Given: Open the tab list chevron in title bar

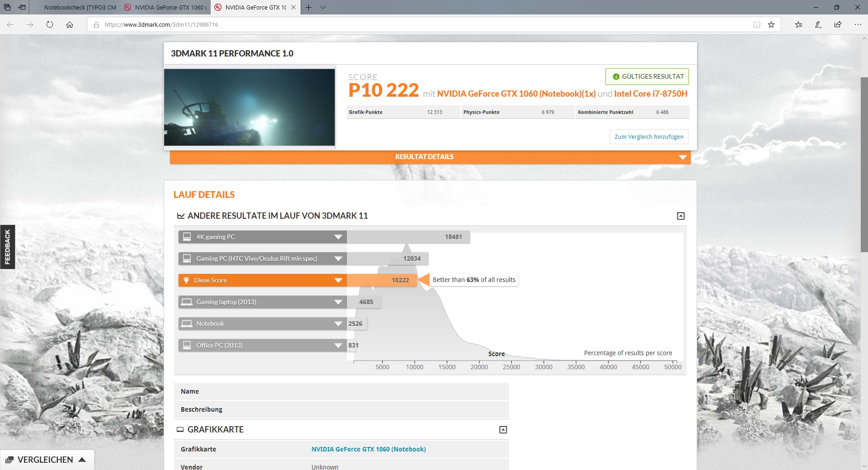Looking at the screenshot, I should (x=323, y=7).
